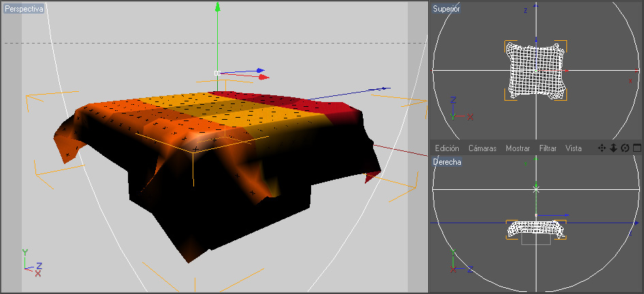Click the Perspectiva viewport label

(x=24, y=9)
